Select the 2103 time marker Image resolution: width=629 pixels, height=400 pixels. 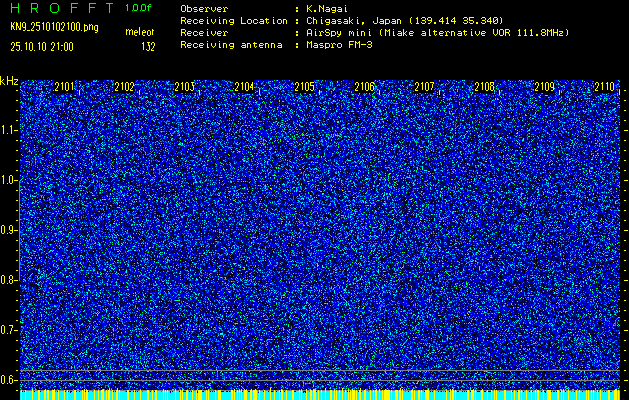point(184,87)
